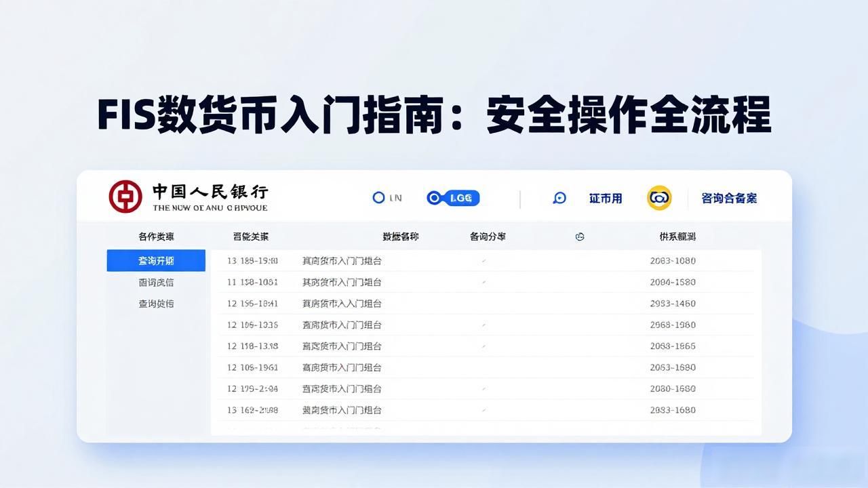Click the date cell "12 106-1961"

tap(252, 367)
